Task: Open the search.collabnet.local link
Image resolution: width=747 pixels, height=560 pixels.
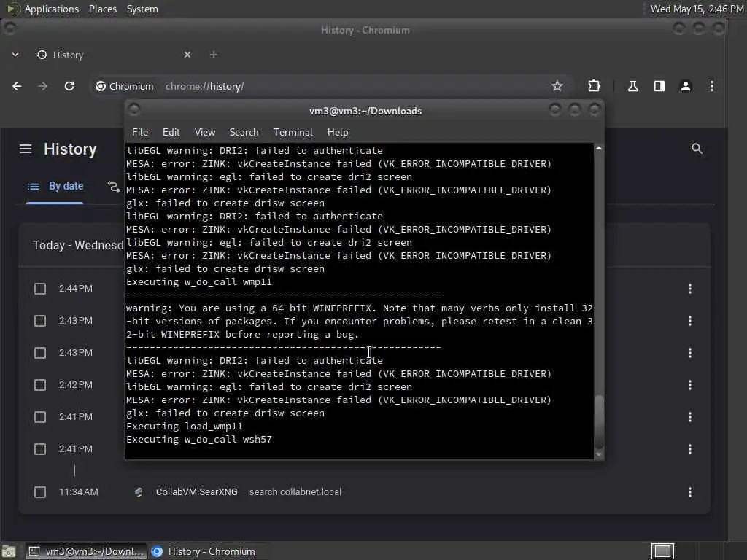Action: [x=295, y=492]
